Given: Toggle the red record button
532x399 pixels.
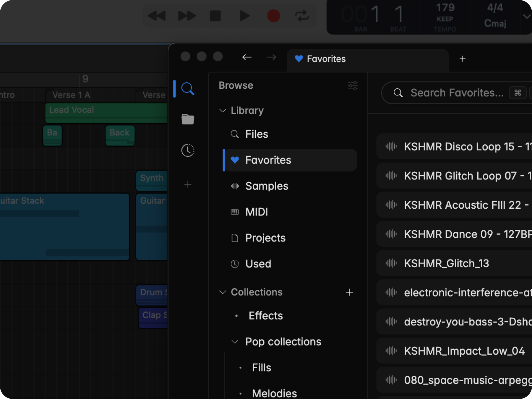Looking at the screenshot, I should pyautogui.click(x=273, y=16).
